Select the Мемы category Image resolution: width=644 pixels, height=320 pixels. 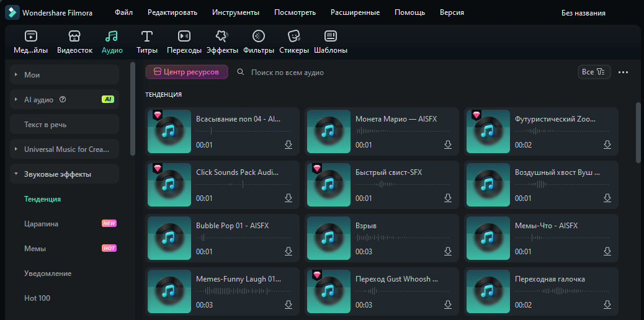click(x=35, y=249)
